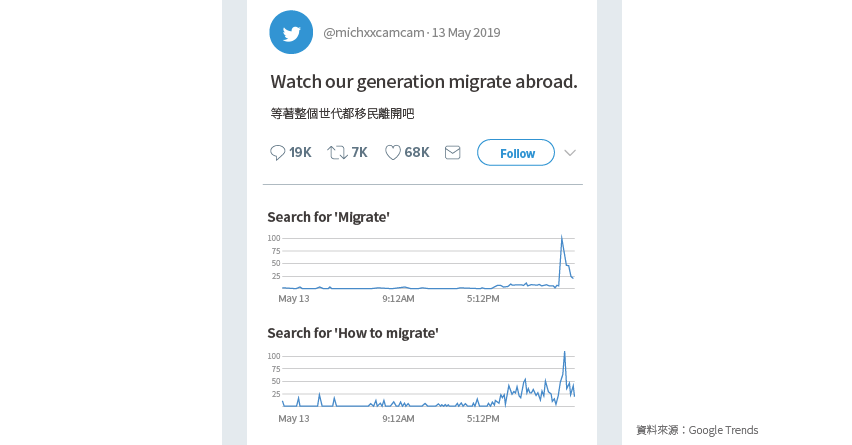Viewport: 852px width, 445px height.
Task: Click 'Search for How to migrate' title
Action: pos(353,333)
